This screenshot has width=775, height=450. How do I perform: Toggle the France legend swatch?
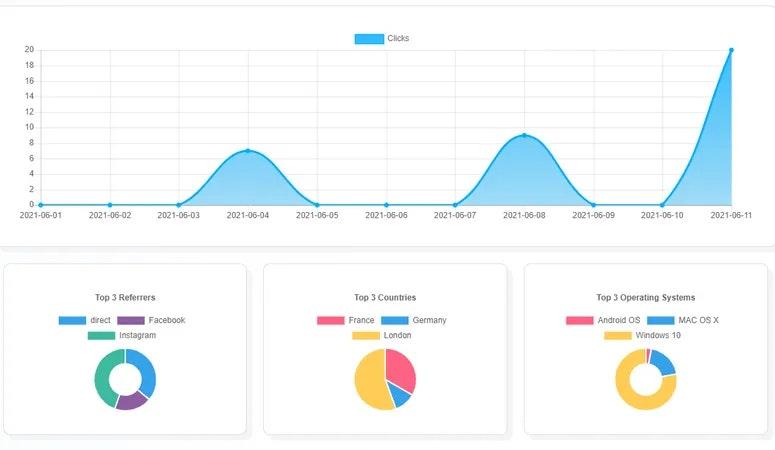pyautogui.click(x=331, y=320)
